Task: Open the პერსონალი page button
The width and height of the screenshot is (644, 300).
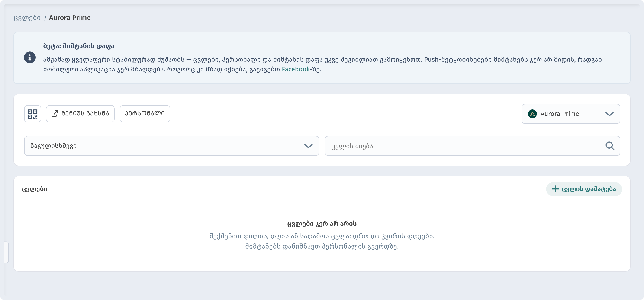Action: click(145, 114)
